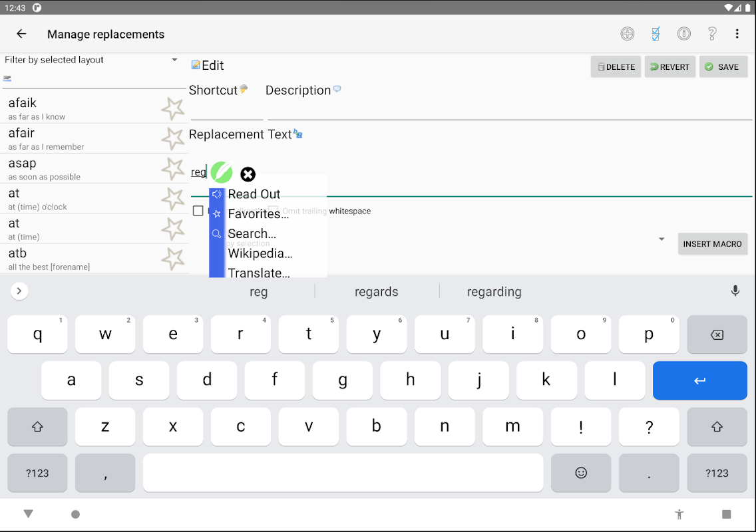Tap the blue enter key

tap(699, 380)
